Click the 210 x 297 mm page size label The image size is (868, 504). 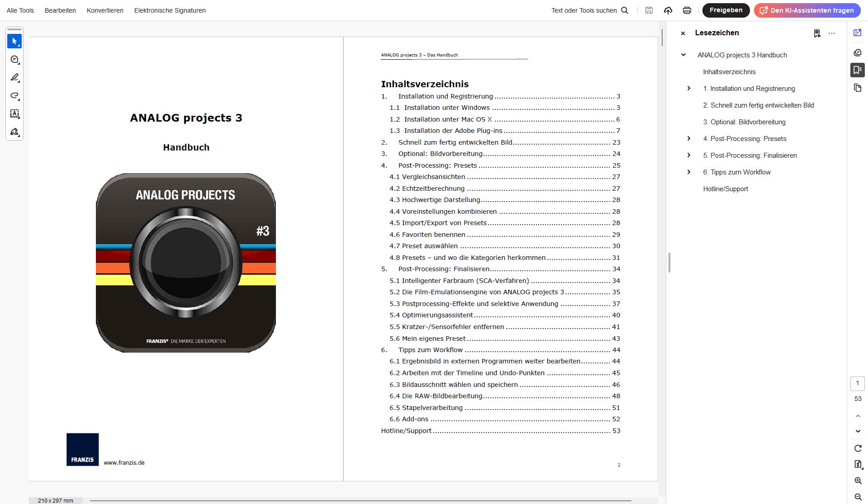tap(56, 500)
